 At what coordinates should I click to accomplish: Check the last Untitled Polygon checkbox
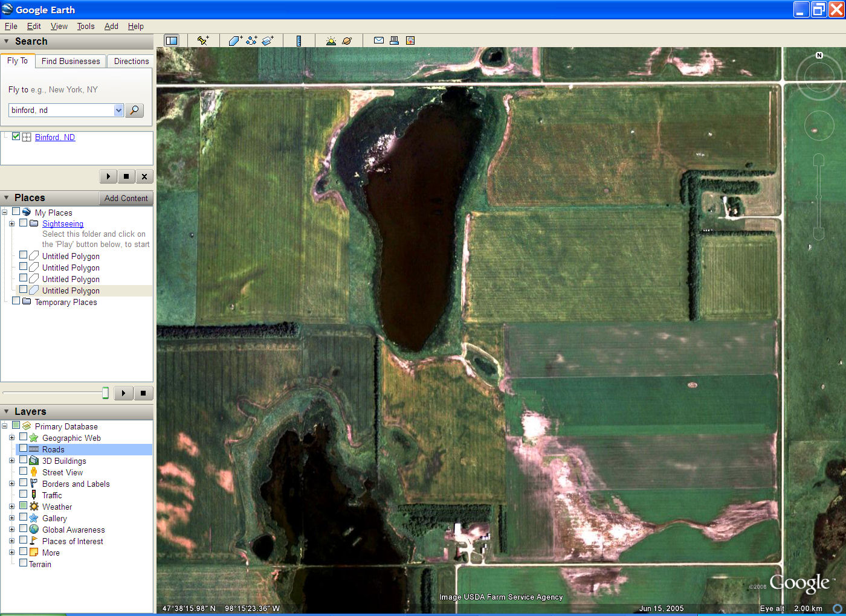[x=23, y=289]
